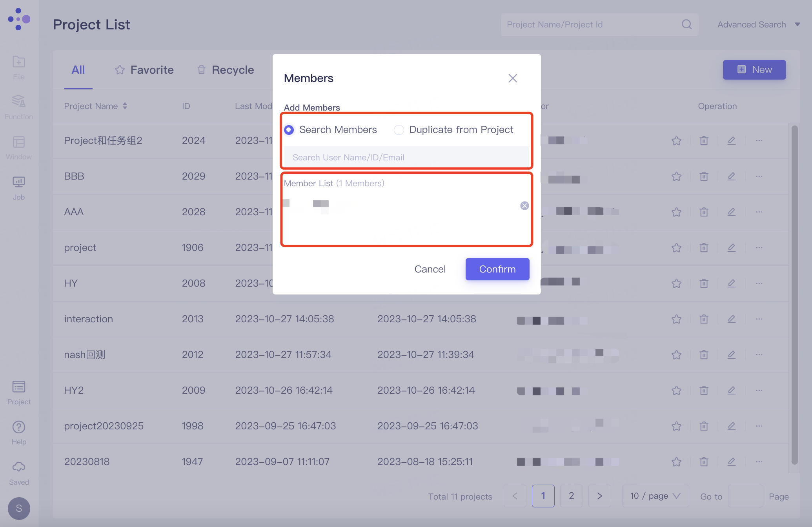
Task: Remove the member from Member List
Action: 524,206
